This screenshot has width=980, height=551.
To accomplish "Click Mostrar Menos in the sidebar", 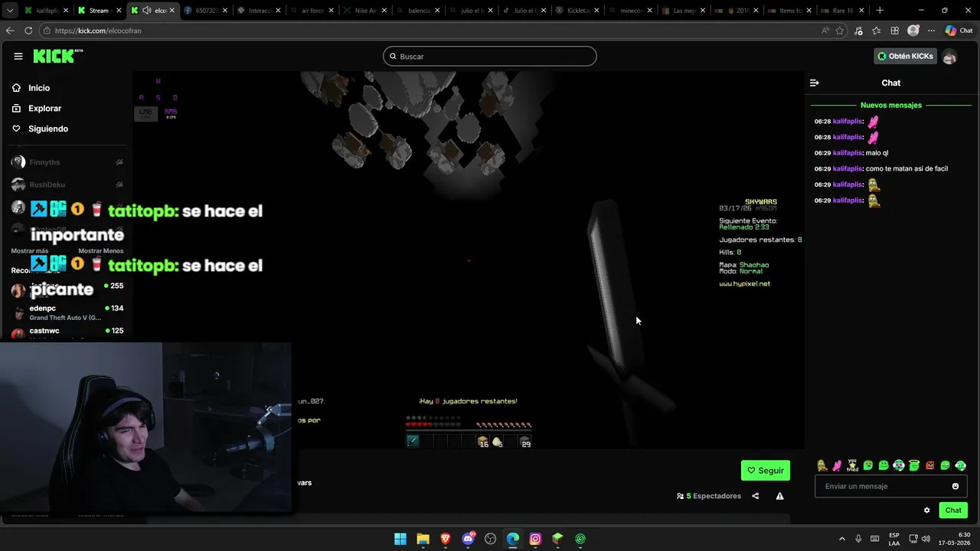I will (101, 251).
